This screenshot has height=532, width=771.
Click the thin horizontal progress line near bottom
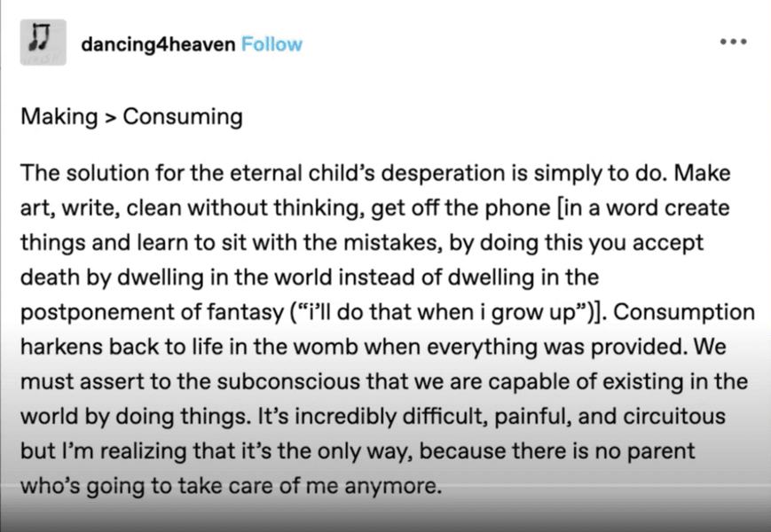[x=385, y=485]
